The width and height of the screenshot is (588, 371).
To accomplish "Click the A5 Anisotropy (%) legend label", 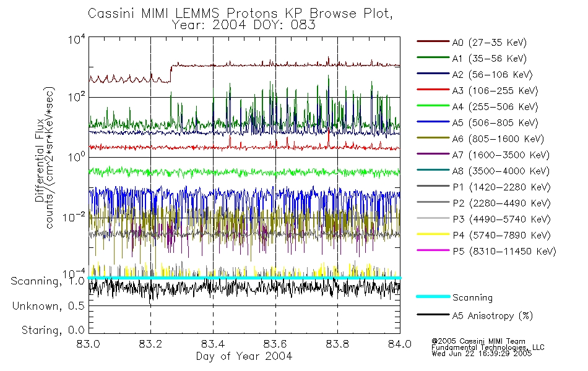I will click(x=493, y=316).
